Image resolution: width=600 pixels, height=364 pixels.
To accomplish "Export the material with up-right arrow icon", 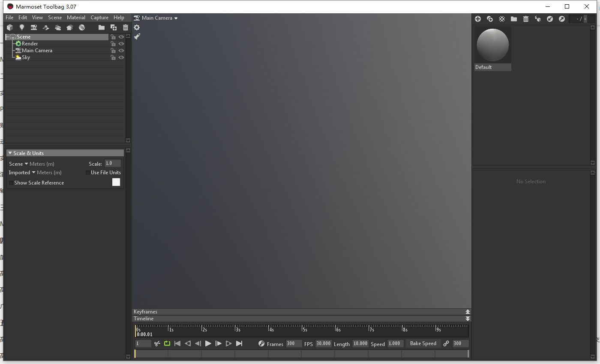I will (562, 19).
